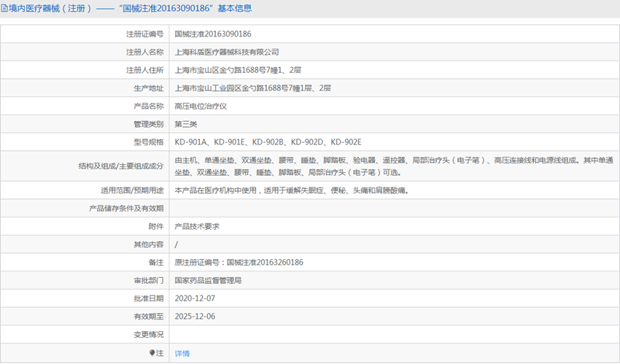Click the document icon before the page title
Image resolution: width=620 pixels, height=364 pixels.
5,9
